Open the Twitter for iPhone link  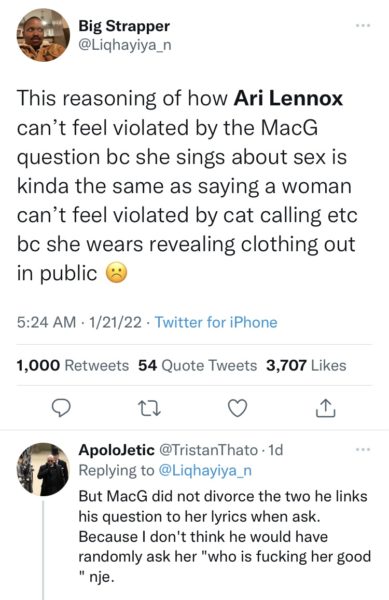click(x=216, y=322)
